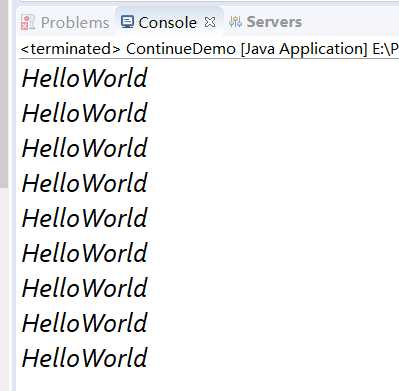The height and width of the screenshot is (391, 399).
Task: Click the third HelloWorld output line
Action: click(85, 148)
